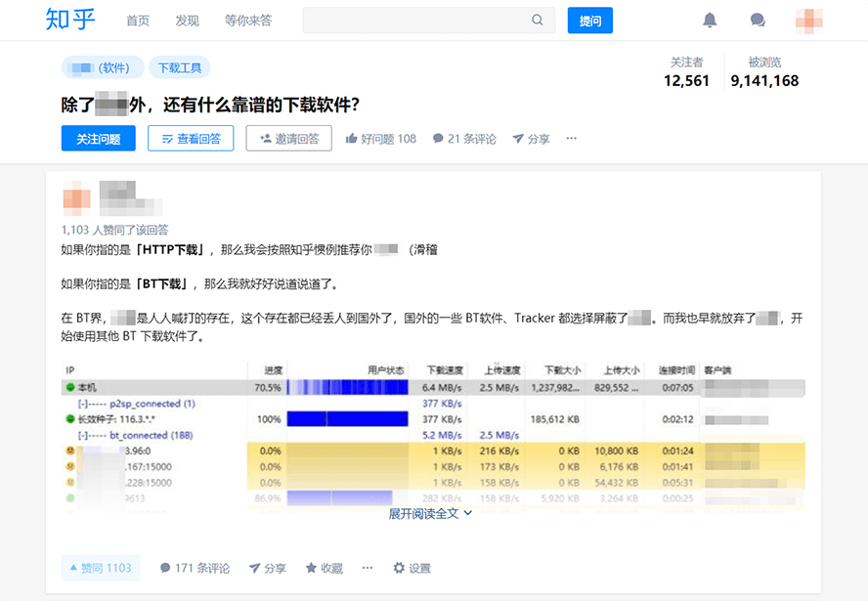
Task: Open the 设置 gear below answer
Action: [412, 568]
